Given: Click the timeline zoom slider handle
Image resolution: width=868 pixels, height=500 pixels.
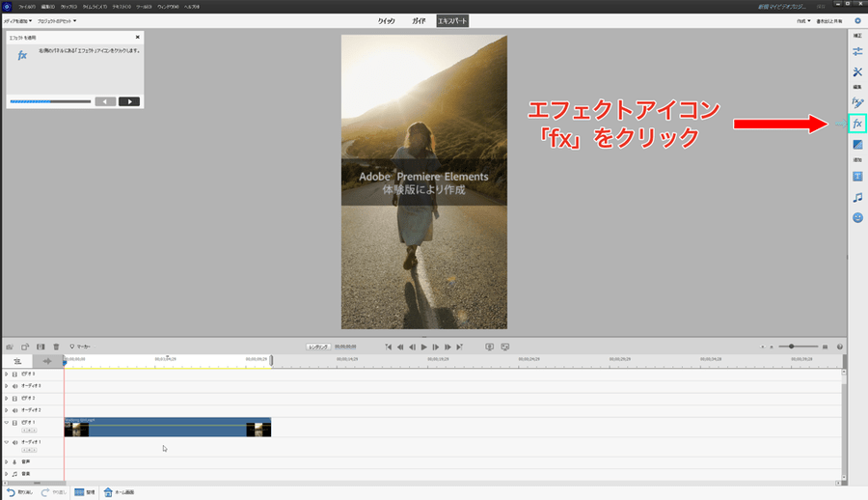Looking at the screenshot, I should (x=792, y=347).
